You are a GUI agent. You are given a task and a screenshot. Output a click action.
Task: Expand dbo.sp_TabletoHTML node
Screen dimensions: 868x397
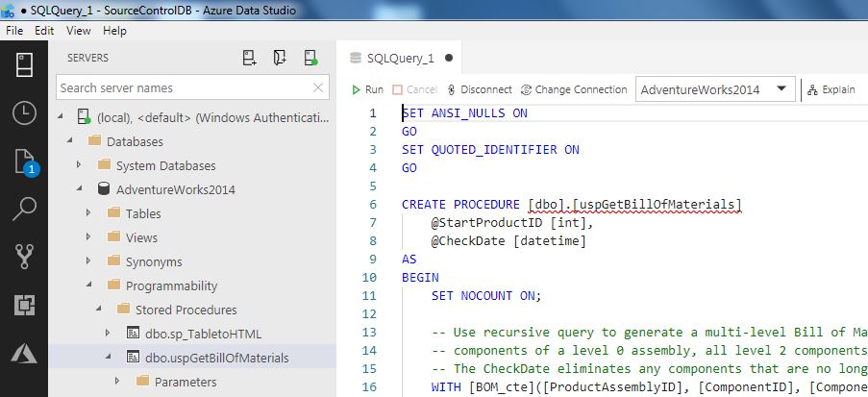pos(108,334)
